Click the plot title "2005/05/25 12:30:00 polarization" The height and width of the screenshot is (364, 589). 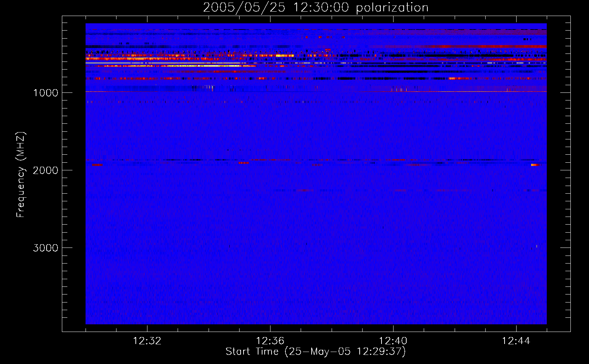click(x=316, y=7)
